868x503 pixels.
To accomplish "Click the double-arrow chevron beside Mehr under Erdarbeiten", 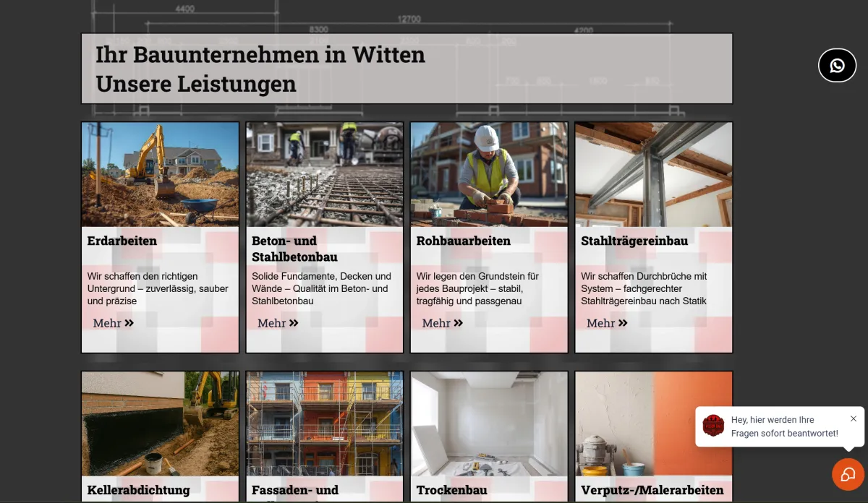I will [x=129, y=323].
